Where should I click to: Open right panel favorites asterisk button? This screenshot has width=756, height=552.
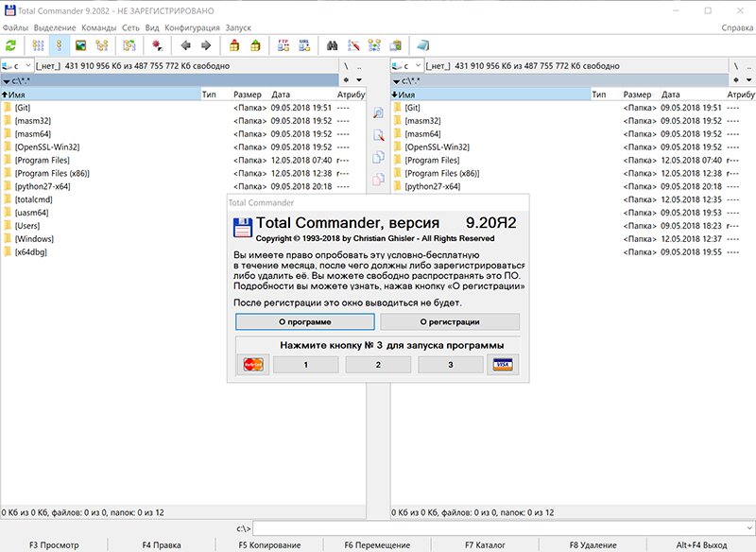tap(736, 80)
